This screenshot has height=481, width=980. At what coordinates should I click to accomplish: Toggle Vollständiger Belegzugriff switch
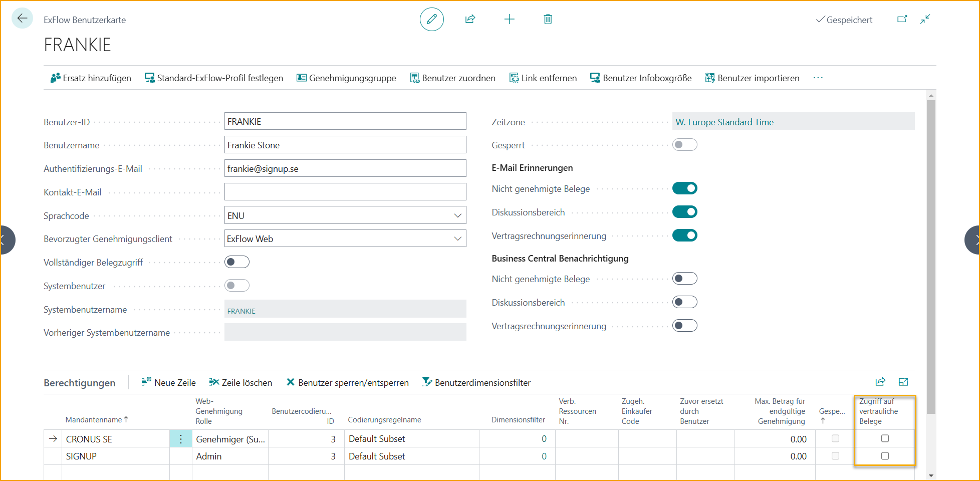[x=237, y=262]
